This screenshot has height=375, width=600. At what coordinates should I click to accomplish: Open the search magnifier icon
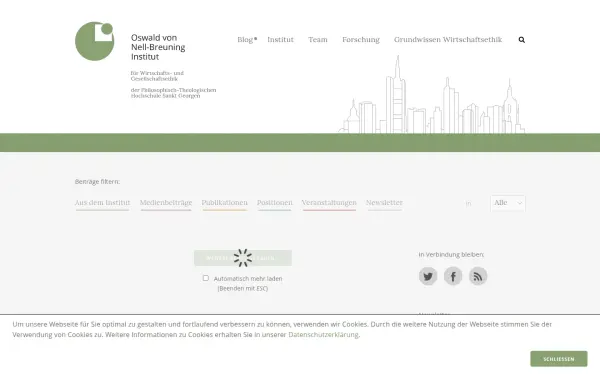(x=522, y=40)
